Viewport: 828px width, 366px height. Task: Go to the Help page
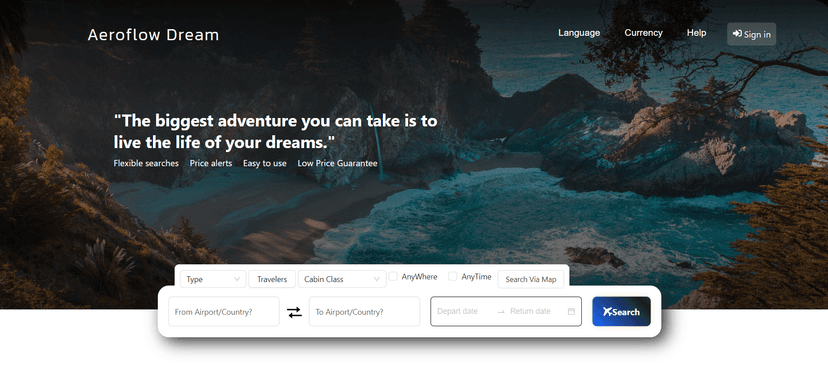click(697, 33)
